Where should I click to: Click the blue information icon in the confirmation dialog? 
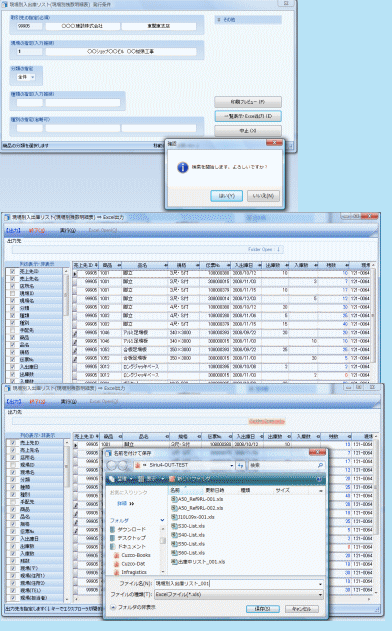183,167
